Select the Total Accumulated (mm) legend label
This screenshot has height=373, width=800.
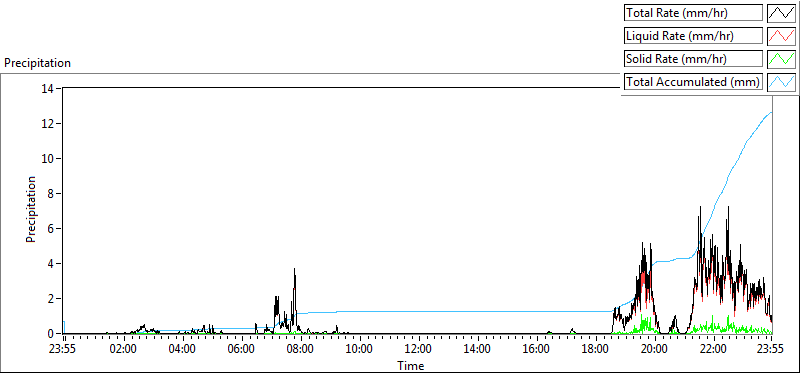coord(693,82)
